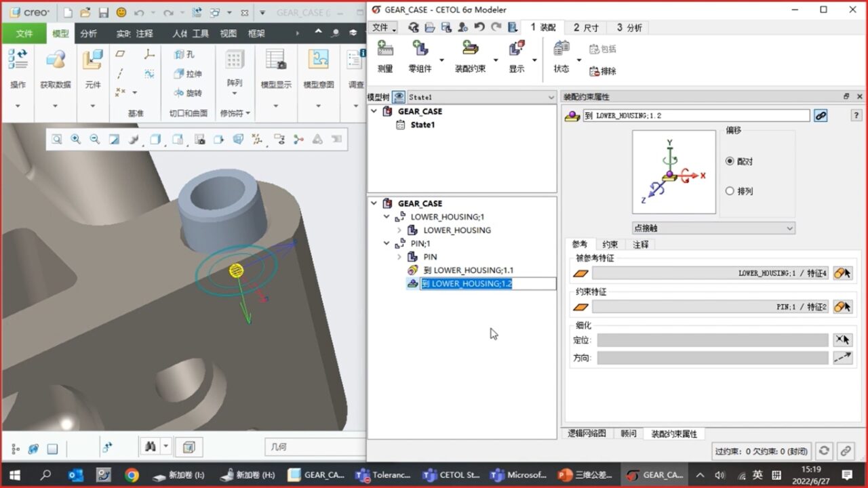Click the Pattern (阵列) icon in Creo ribbon

(x=235, y=60)
